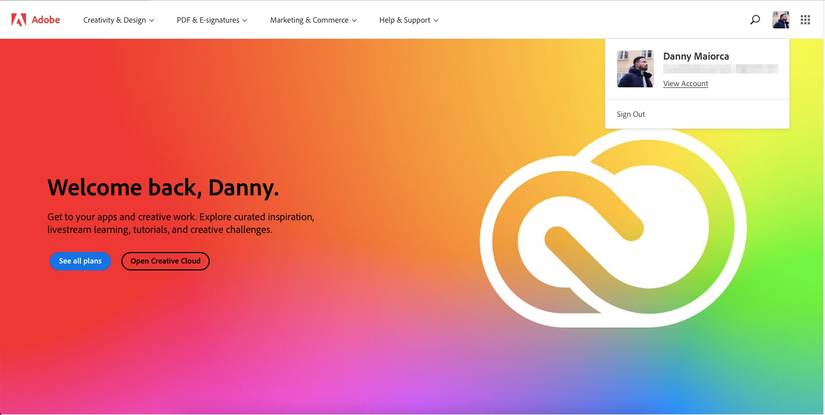Click the profile avatar in header

781,20
